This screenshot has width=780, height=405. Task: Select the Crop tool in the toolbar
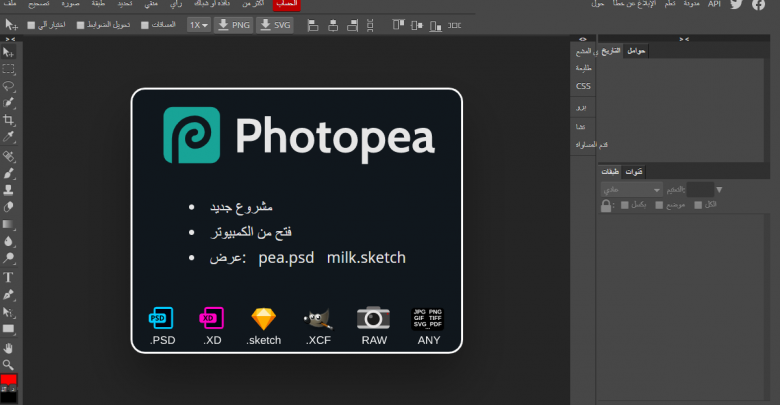coord(8,119)
